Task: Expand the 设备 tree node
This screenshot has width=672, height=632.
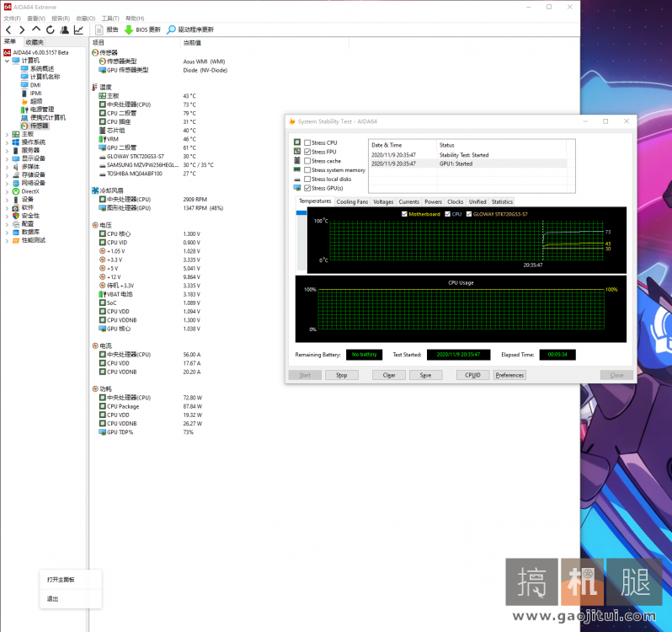Action: [x=7, y=200]
